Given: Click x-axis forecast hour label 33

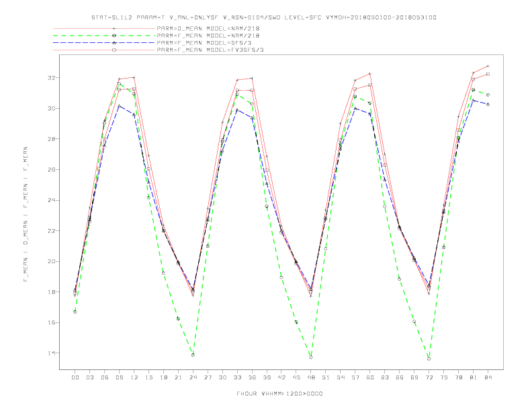Looking at the screenshot, I should [x=237, y=377].
